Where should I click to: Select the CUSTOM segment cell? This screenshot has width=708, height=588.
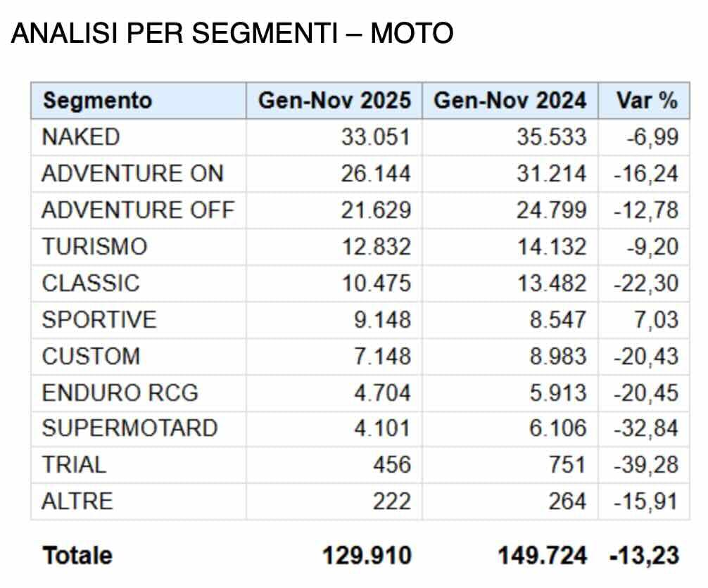(91, 357)
